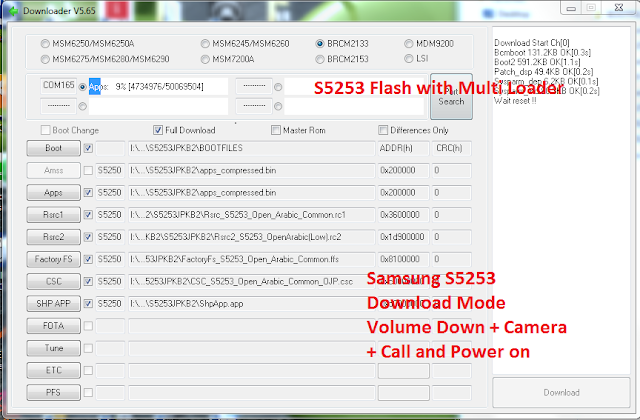The width and height of the screenshot is (640, 420).
Task: Click the PFS button
Action: click(x=53, y=393)
